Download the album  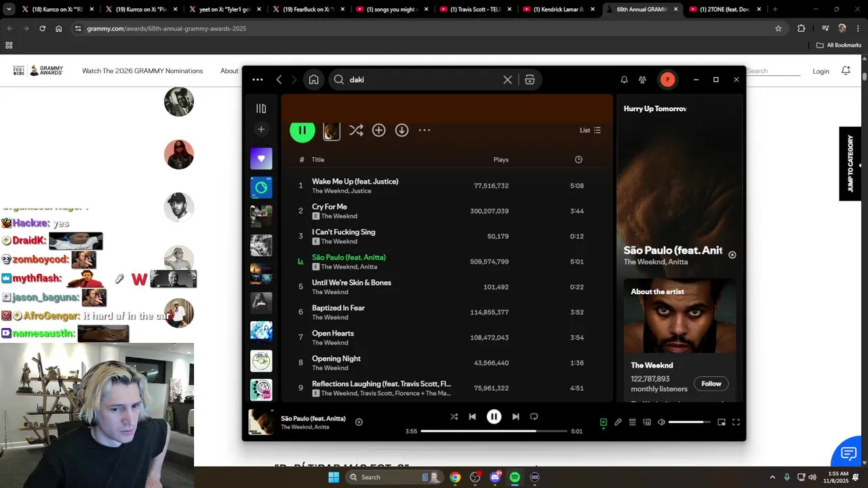click(401, 130)
